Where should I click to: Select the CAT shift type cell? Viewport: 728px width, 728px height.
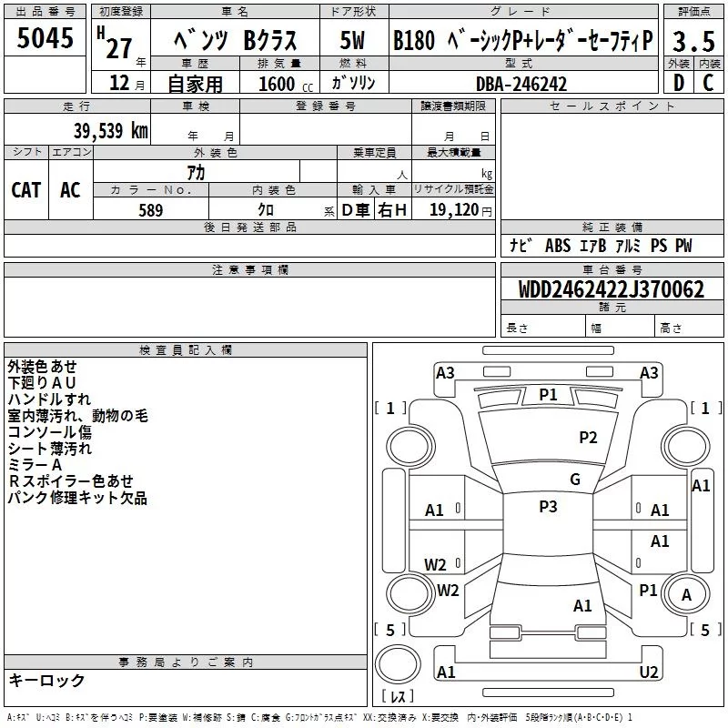tap(26, 190)
